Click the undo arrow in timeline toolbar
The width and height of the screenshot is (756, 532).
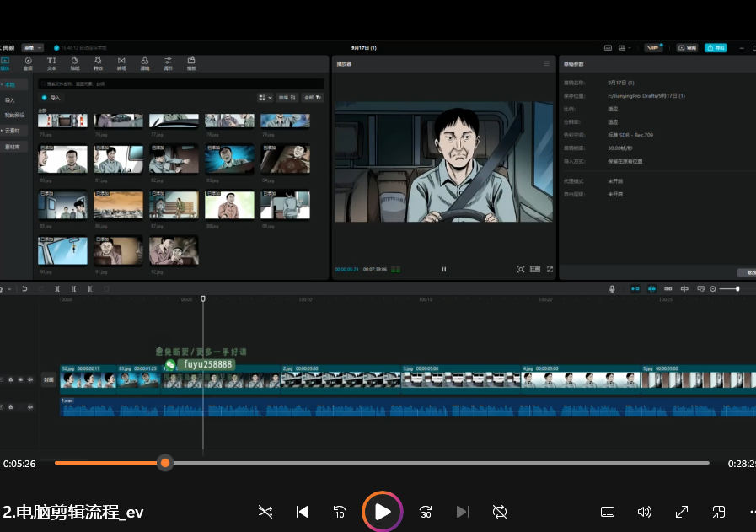[x=24, y=289]
